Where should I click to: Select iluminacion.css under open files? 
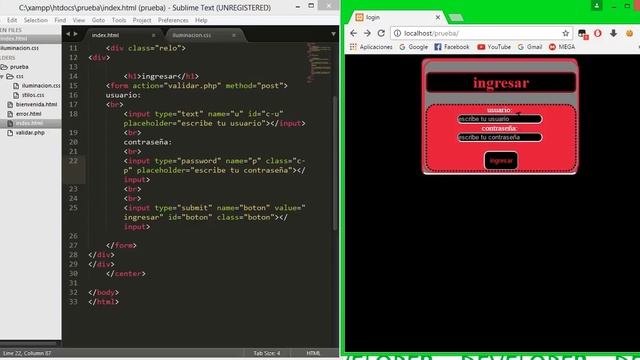pos(20,48)
